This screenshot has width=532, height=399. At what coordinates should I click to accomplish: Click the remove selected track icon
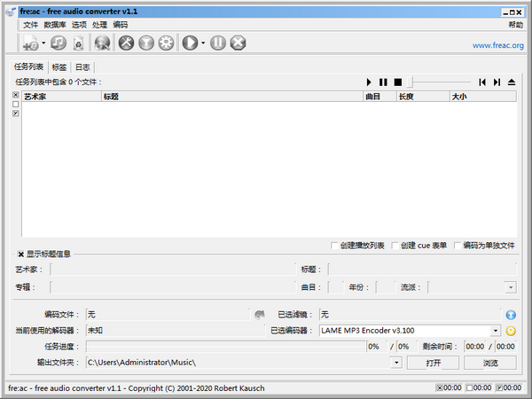tap(78, 43)
